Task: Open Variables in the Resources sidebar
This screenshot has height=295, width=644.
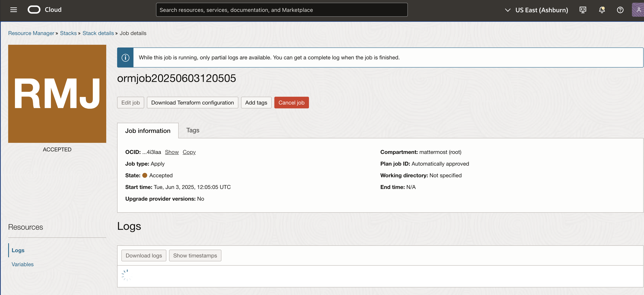Action: coord(23,264)
